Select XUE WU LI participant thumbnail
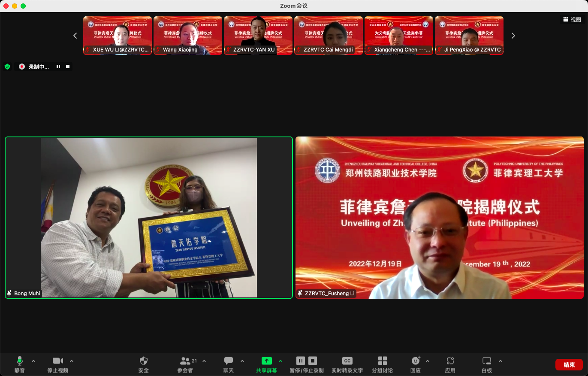 (x=118, y=36)
